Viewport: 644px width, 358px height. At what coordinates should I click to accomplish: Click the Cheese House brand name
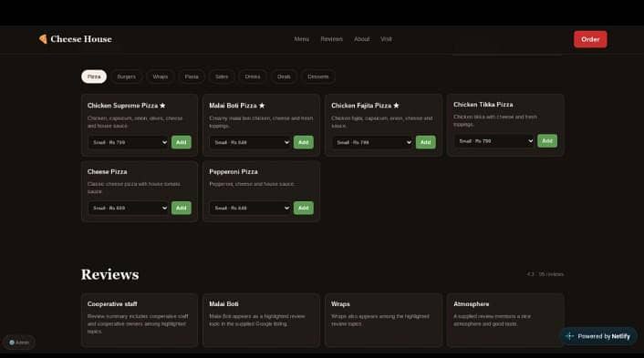81,39
